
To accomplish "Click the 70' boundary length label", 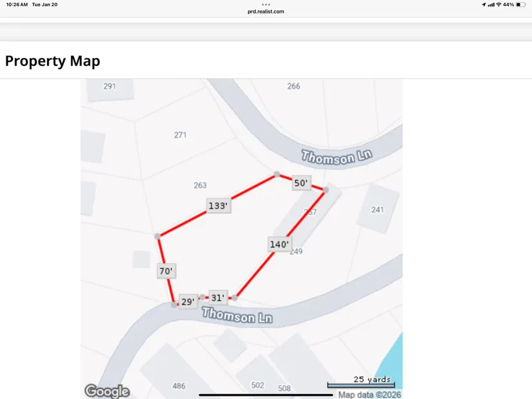I will pyautogui.click(x=166, y=272).
